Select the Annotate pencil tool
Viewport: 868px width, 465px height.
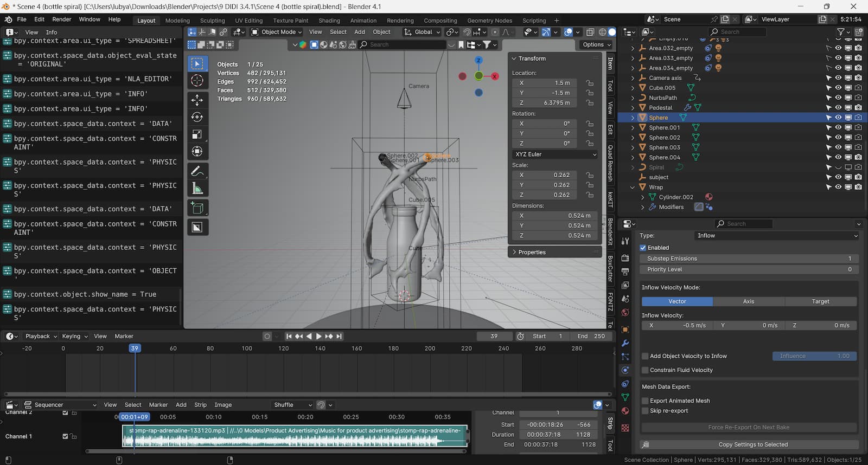(x=197, y=171)
